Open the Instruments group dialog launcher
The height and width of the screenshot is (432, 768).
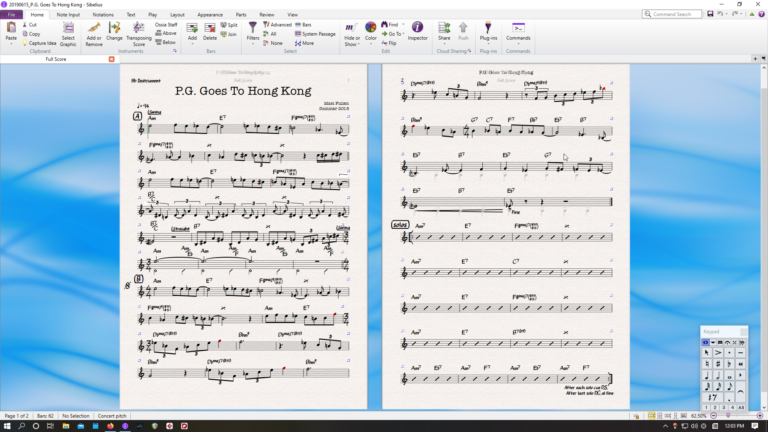[x=175, y=51]
